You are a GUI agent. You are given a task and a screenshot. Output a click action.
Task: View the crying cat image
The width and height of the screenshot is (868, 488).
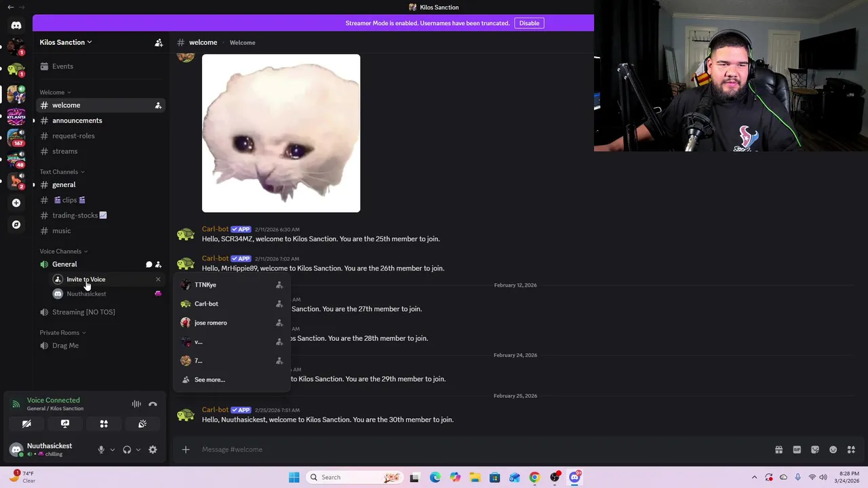281,134
